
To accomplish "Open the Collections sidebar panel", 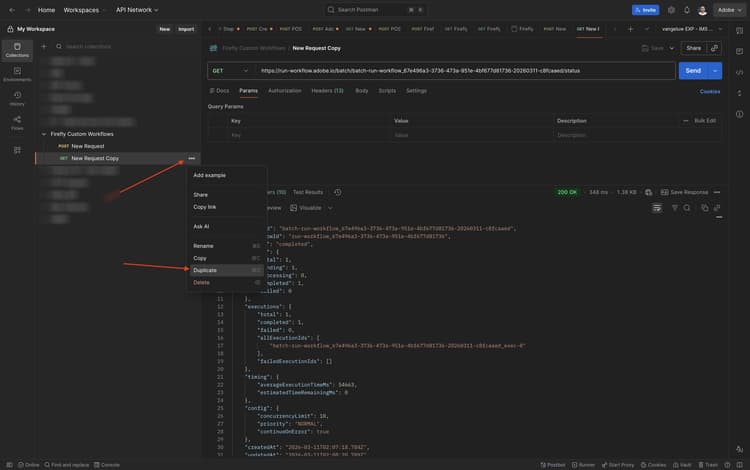I will [x=17, y=50].
